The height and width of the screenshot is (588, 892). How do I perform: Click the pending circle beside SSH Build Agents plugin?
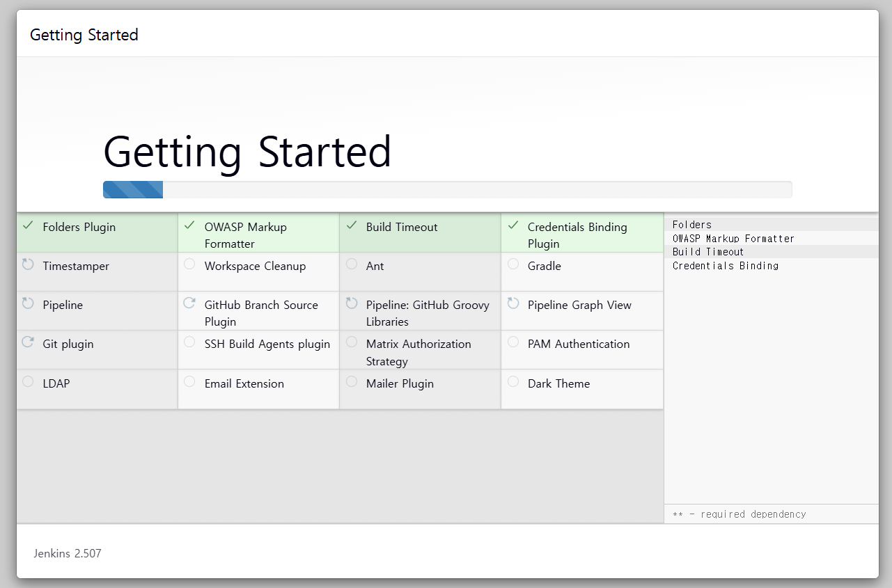[x=189, y=342]
